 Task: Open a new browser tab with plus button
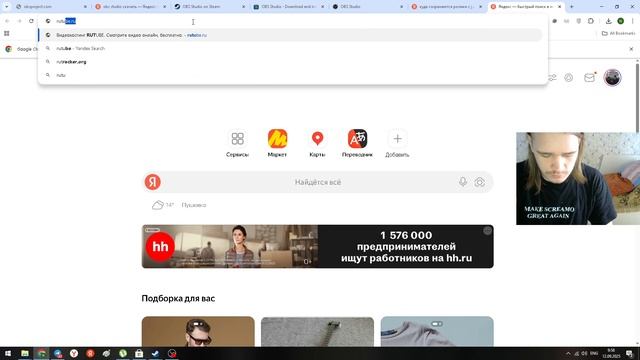click(571, 7)
